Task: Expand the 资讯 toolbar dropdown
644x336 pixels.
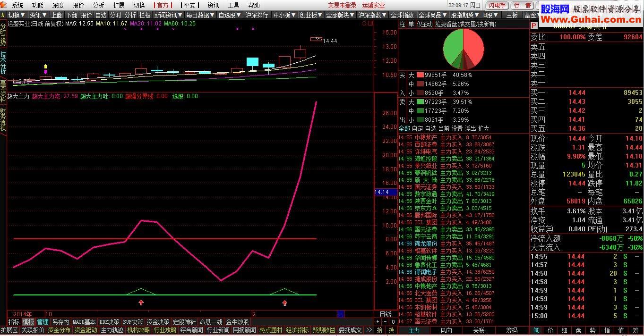Action: [x=38, y=15]
